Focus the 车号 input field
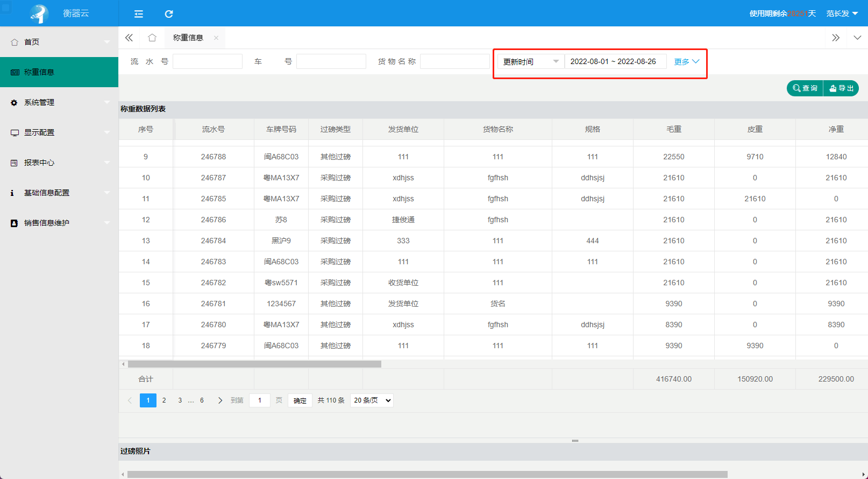The image size is (868, 479). pos(331,61)
